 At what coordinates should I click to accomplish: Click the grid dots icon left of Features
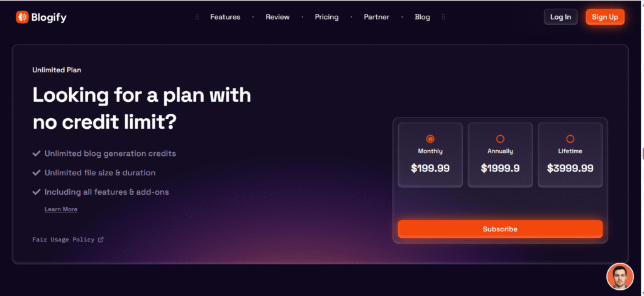(197, 17)
